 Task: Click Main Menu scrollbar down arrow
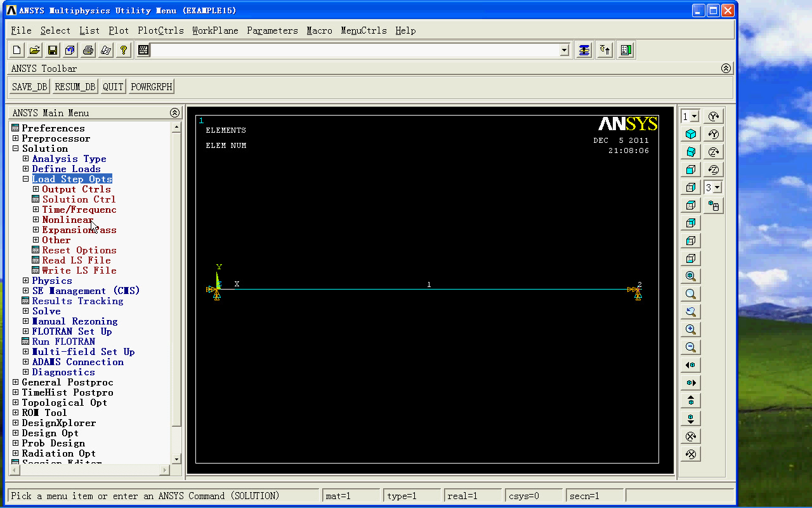176,459
